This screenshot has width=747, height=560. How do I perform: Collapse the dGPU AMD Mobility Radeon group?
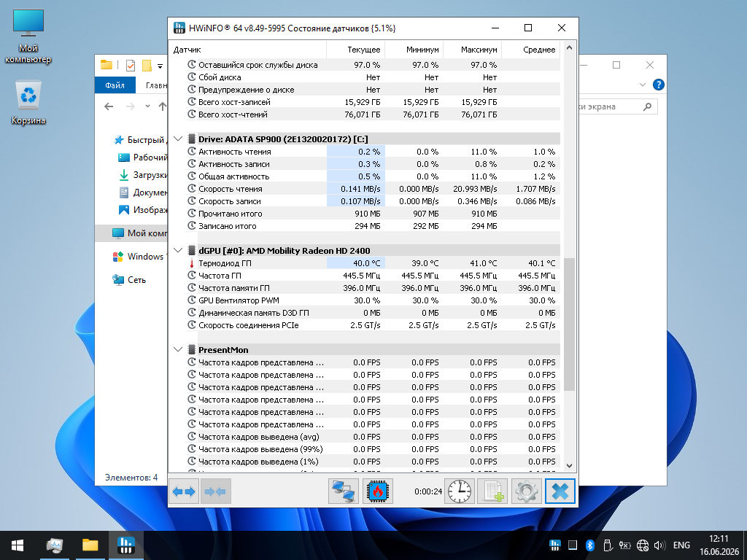point(178,251)
